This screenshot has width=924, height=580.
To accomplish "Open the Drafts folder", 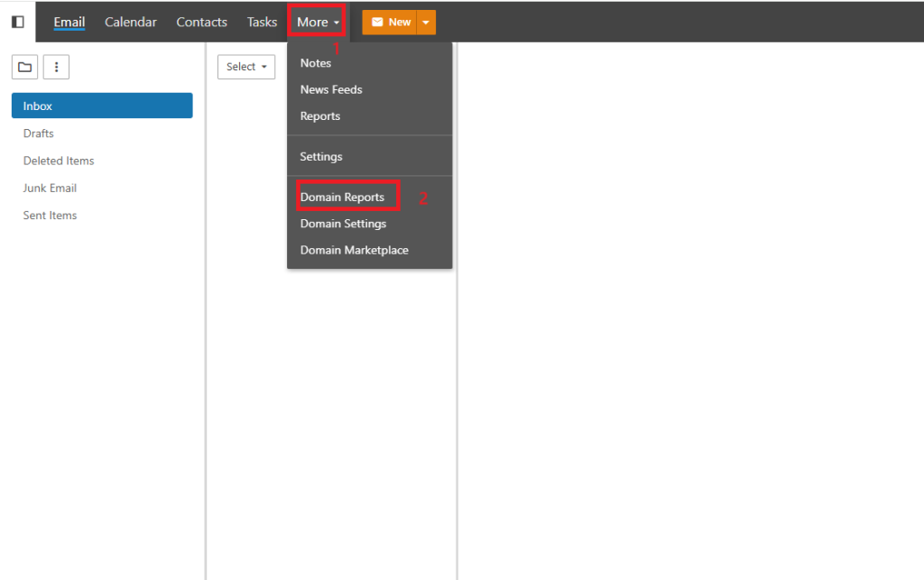I will point(39,133).
